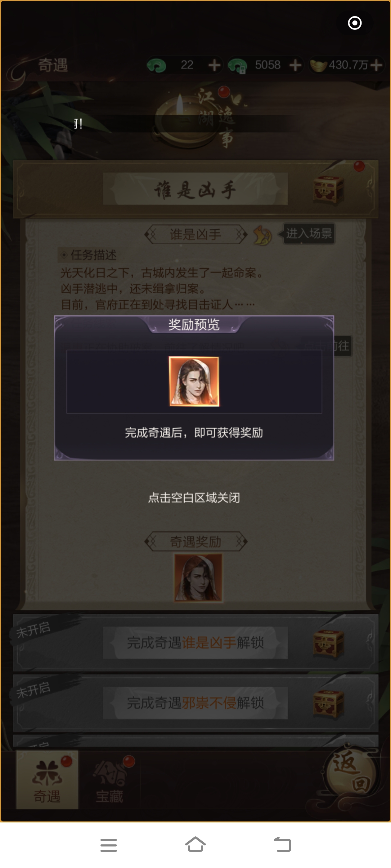This screenshot has height=868, width=391.
Task: Click the golden fish icon near 进入场景
Action: [x=262, y=235]
